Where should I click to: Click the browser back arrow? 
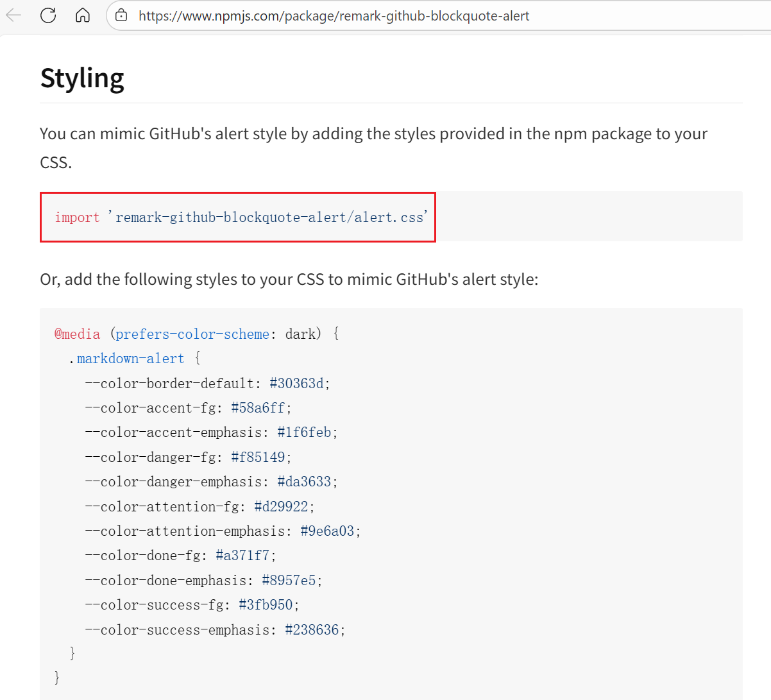(13, 15)
